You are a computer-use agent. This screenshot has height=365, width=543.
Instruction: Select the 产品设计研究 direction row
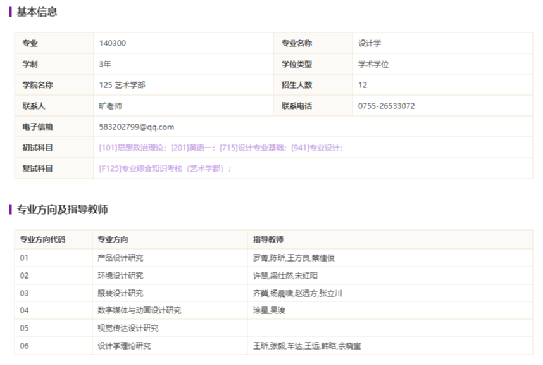(x=274, y=258)
